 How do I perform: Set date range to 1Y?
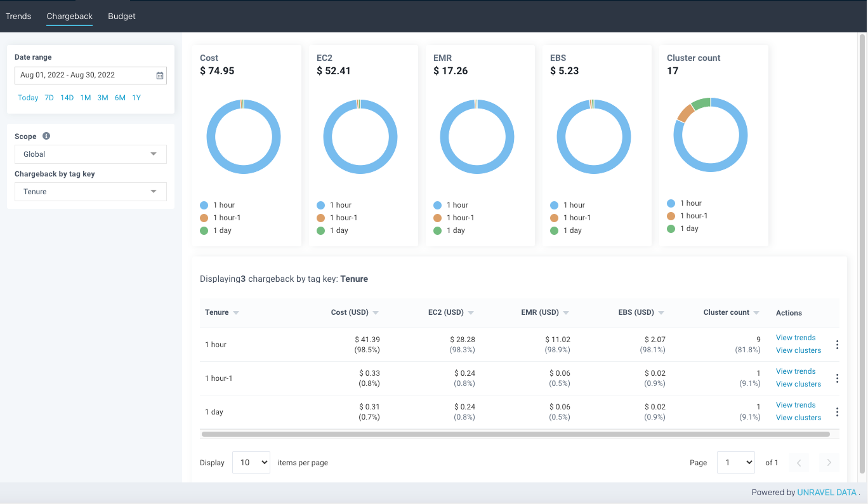click(136, 98)
